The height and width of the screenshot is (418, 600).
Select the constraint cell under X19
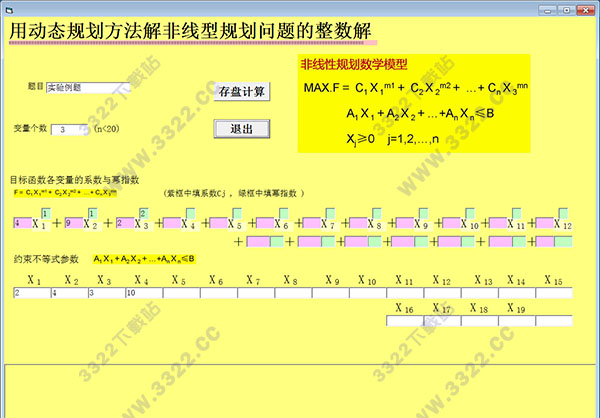pyautogui.click(x=517, y=321)
